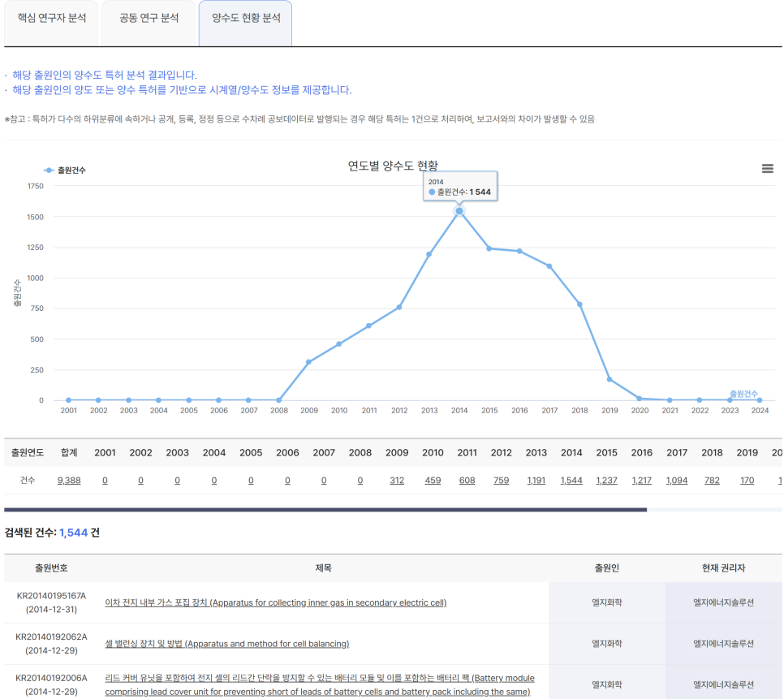
Task: Open the 2014 count link 1,544
Action: (x=571, y=481)
